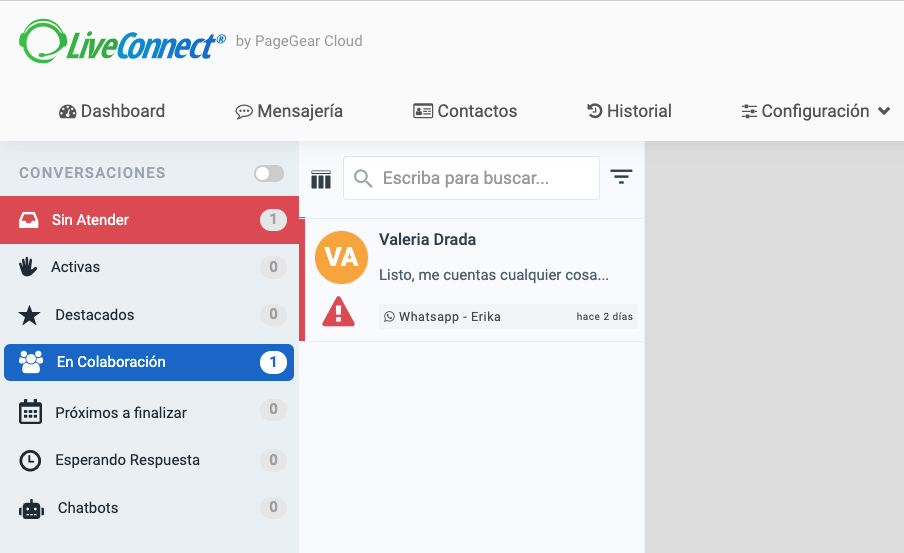Screen dimensions: 904x553
Task: Click the search field Escriba para buscar
Action: coord(471,178)
